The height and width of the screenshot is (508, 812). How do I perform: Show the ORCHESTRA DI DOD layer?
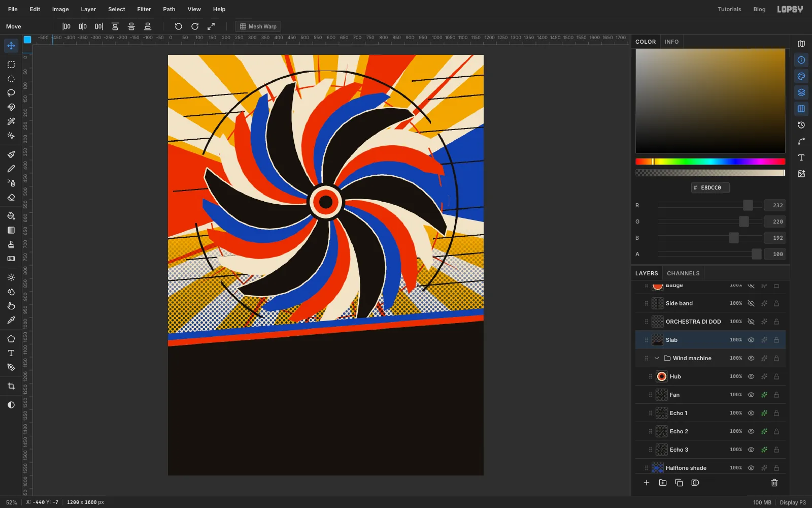(x=751, y=322)
